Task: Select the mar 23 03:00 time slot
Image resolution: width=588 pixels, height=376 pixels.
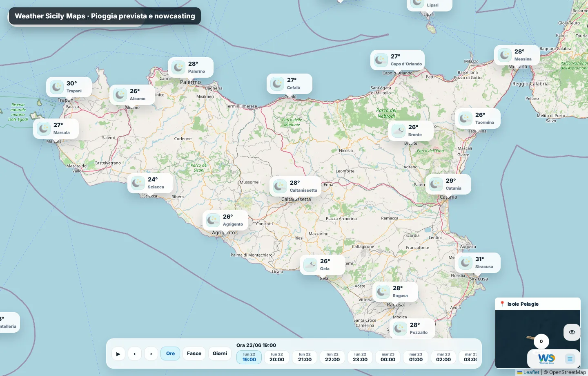Action: (468, 357)
